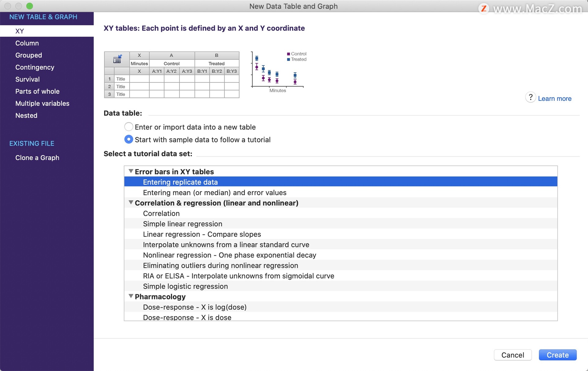Collapse the Pharmacology section
Image resolution: width=588 pixels, height=371 pixels.
click(x=131, y=296)
